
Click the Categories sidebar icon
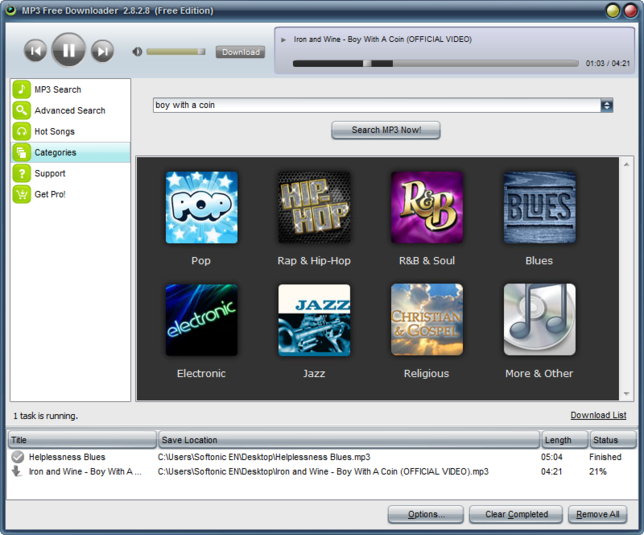tap(21, 152)
